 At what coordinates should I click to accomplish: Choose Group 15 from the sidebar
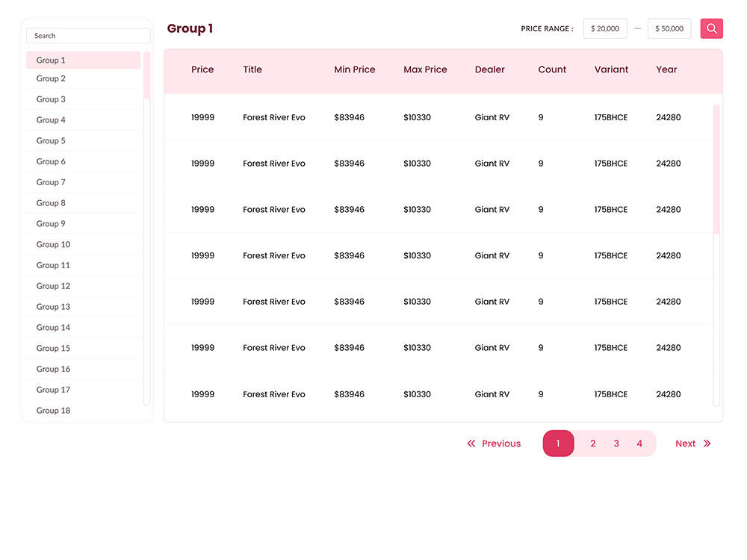tap(84, 348)
